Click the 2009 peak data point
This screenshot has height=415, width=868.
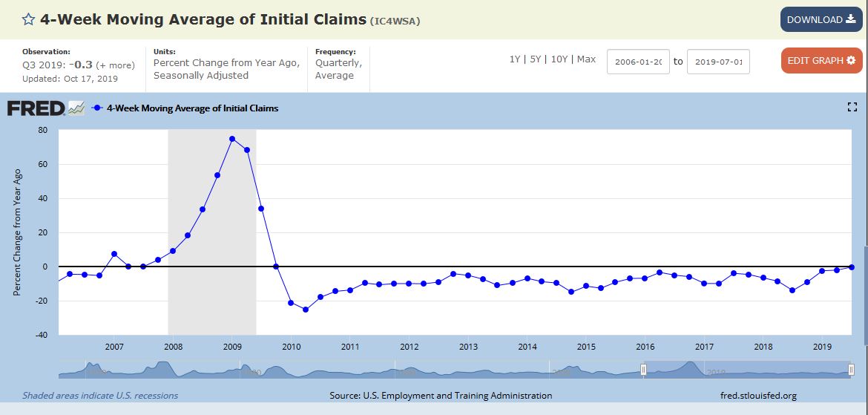pos(232,139)
